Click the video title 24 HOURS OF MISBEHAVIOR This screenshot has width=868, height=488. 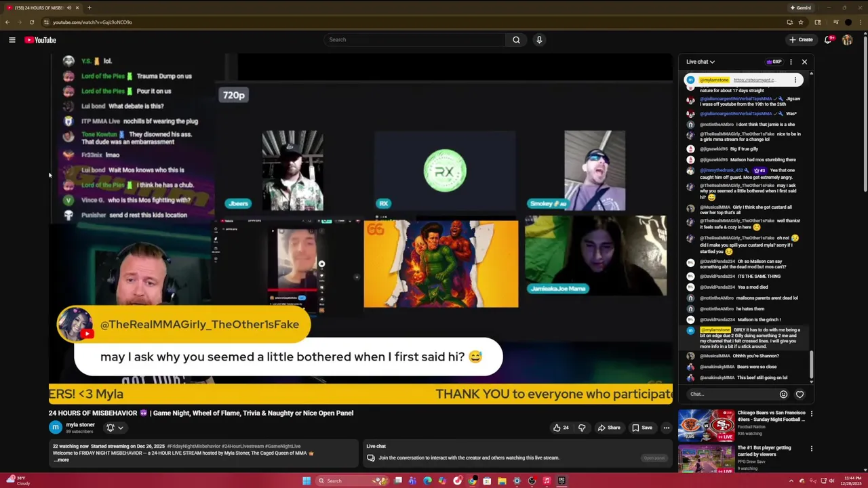[201, 413]
